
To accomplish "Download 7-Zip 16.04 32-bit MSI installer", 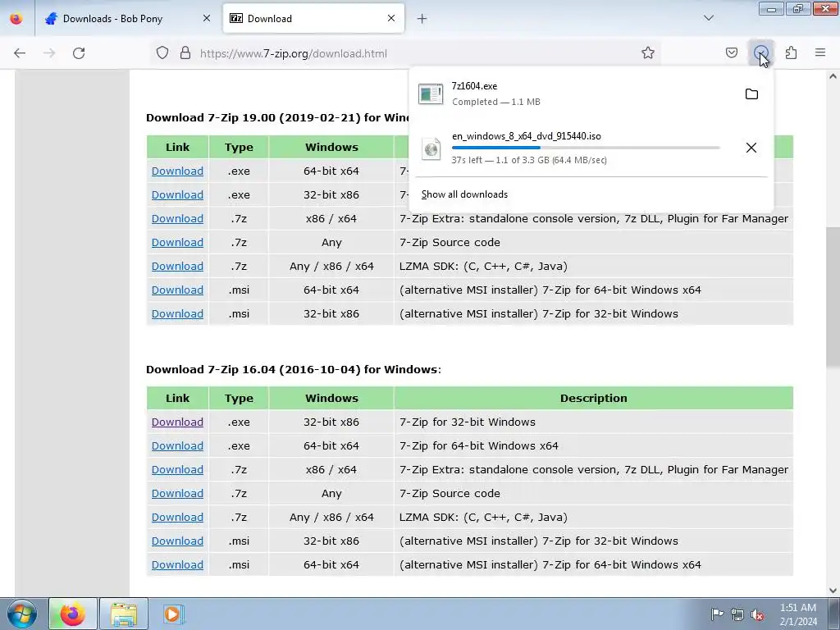I will pyautogui.click(x=177, y=541).
